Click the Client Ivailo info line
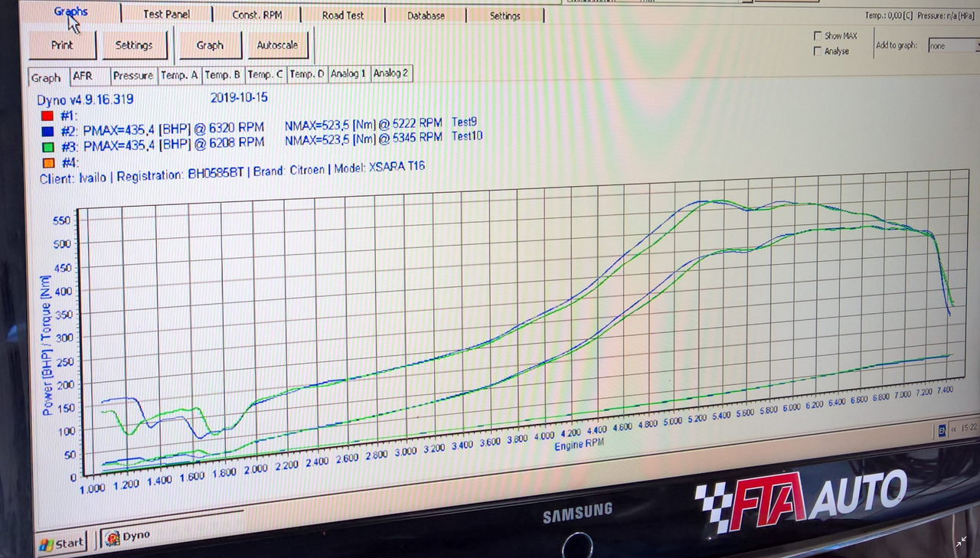Image resolution: width=980 pixels, height=558 pixels. click(233, 171)
